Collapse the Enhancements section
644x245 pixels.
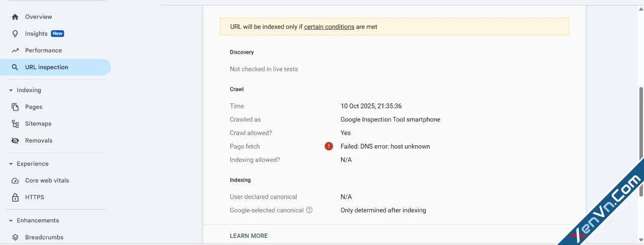pyautogui.click(x=11, y=220)
